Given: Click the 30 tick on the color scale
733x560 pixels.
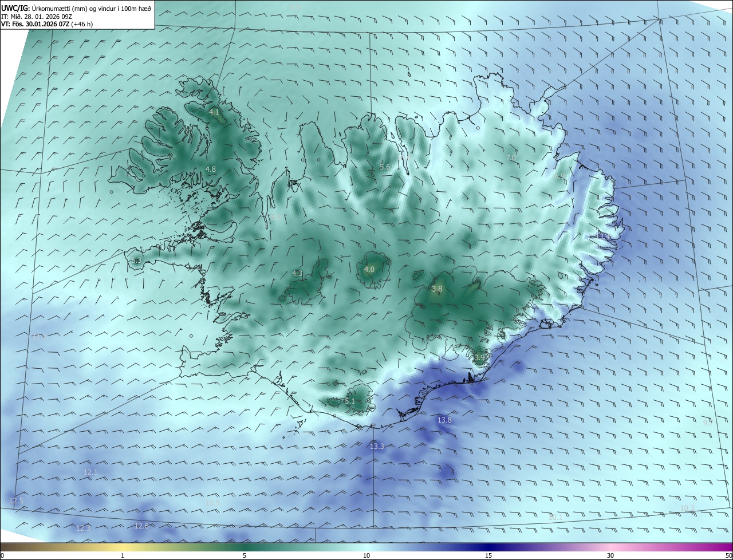Looking at the screenshot, I should (x=610, y=555).
